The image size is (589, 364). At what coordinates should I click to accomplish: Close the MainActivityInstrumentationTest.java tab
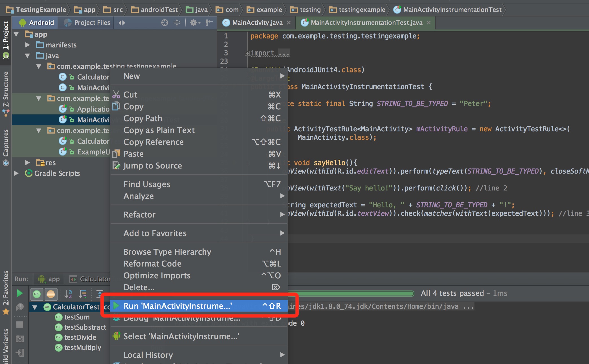[429, 23]
